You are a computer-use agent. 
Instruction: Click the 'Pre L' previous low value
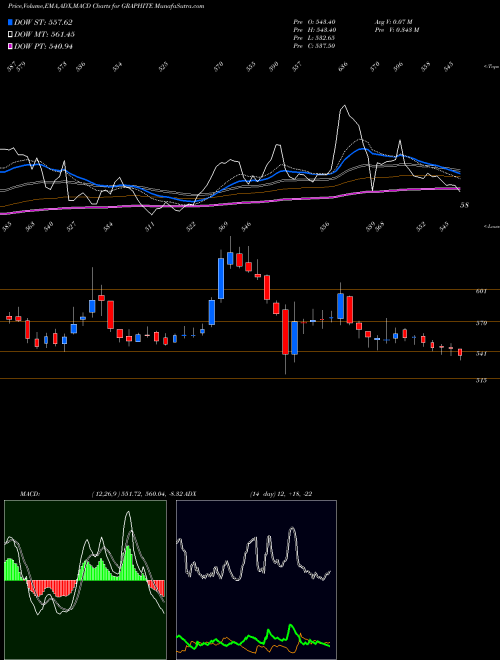(x=314, y=38)
